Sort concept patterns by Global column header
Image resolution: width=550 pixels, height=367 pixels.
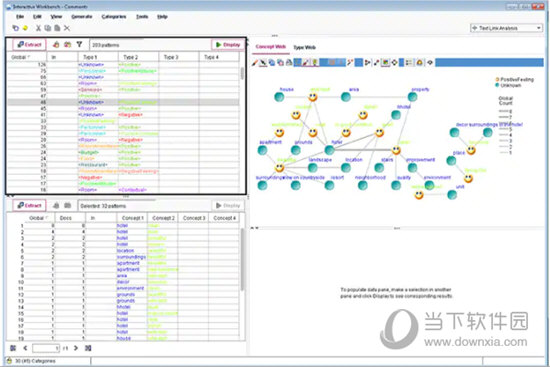pos(39,218)
